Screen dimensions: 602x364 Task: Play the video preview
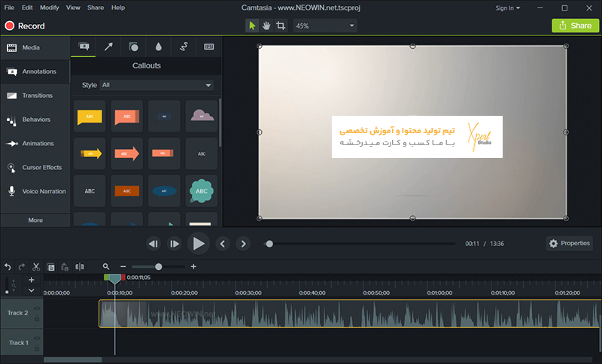coord(199,244)
